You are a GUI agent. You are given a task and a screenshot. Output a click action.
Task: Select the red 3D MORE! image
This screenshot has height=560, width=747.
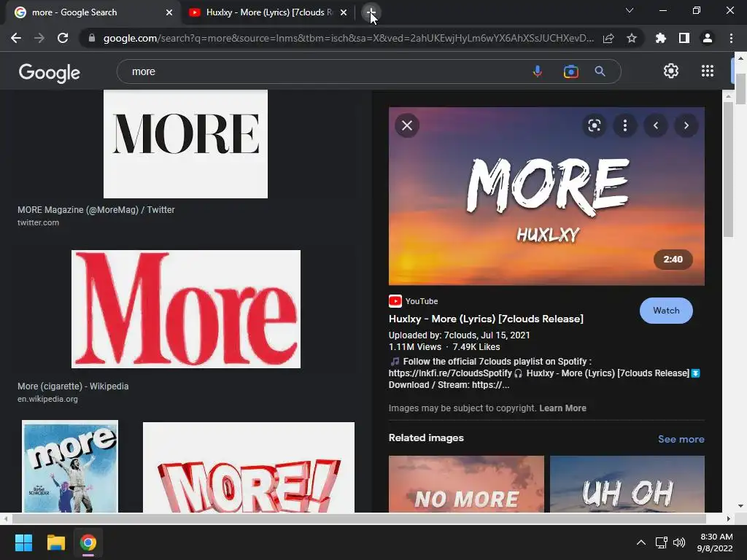click(x=249, y=467)
